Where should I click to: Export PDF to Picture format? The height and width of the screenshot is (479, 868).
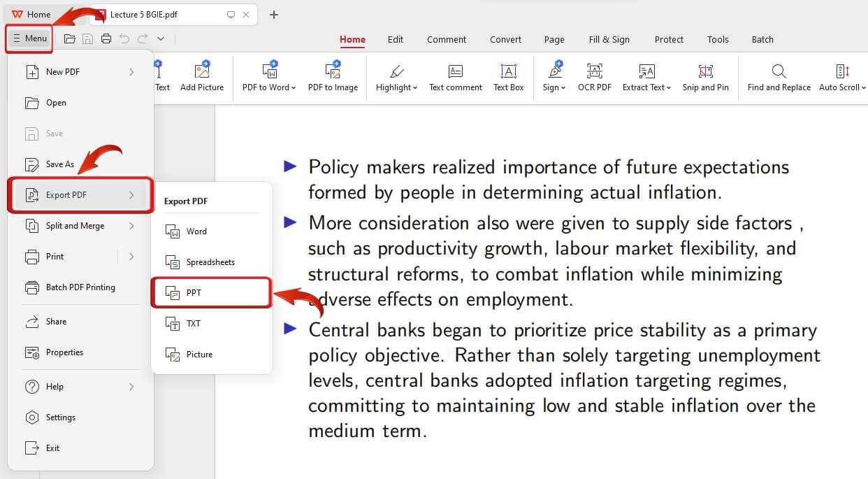click(x=211, y=354)
